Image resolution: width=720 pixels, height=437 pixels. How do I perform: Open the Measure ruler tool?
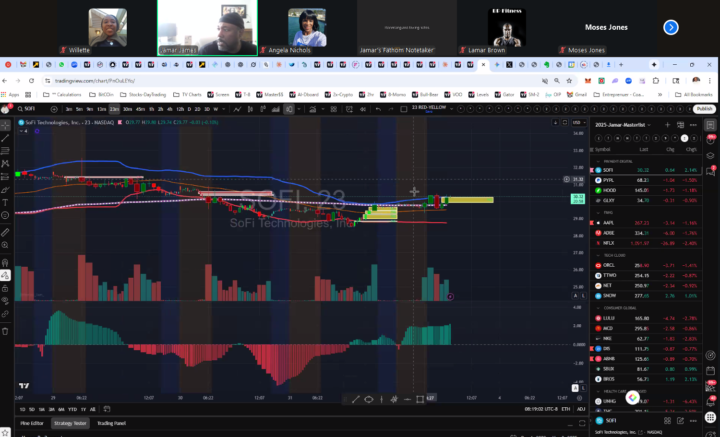(6, 231)
